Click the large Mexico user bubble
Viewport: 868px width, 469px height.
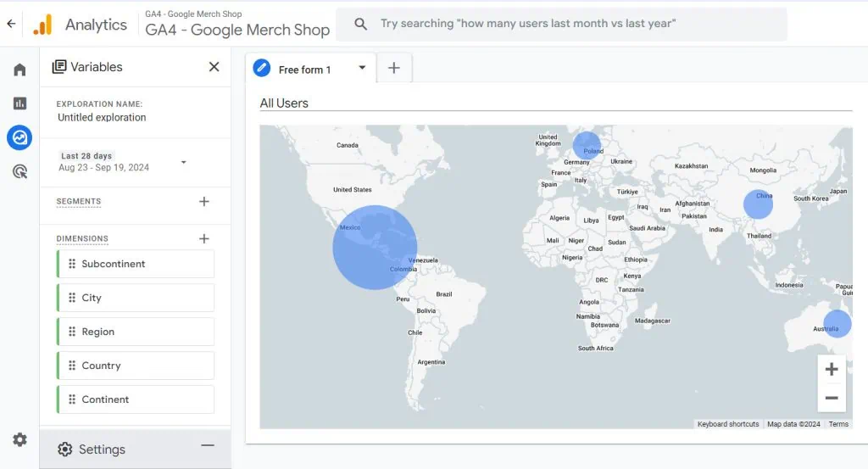pos(375,248)
